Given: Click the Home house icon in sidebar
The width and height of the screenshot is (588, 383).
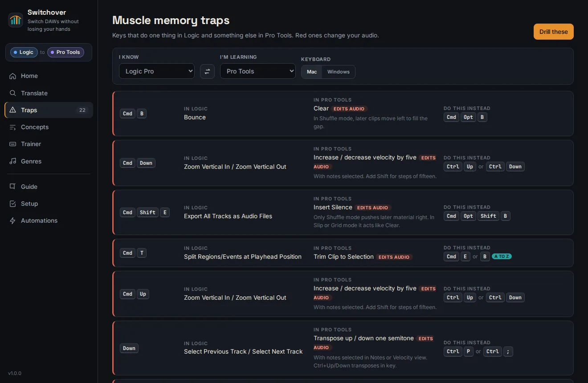Looking at the screenshot, I should click(13, 76).
